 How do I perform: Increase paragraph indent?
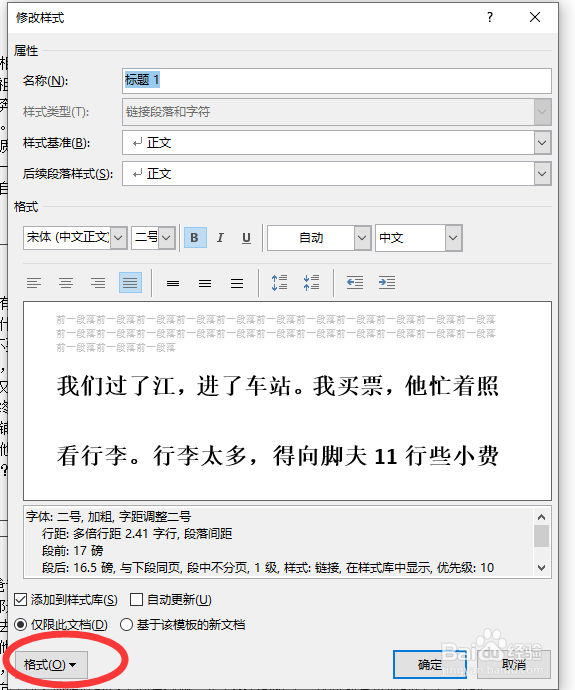pyautogui.click(x=387, y=283)
